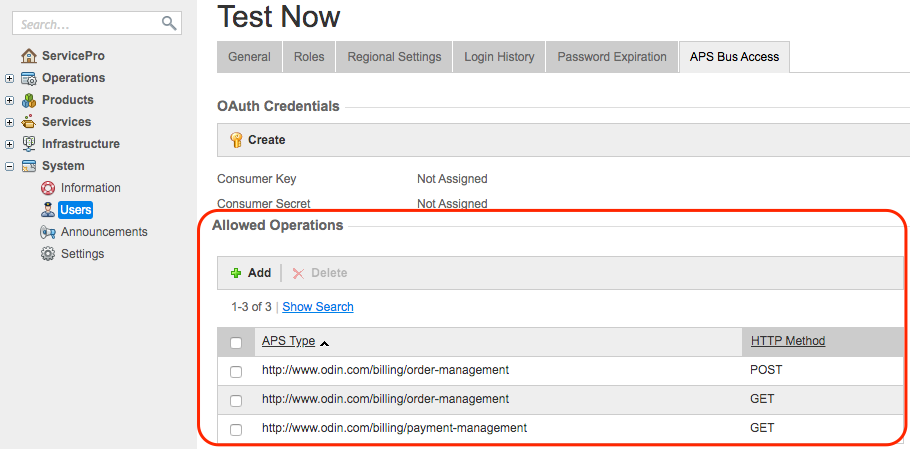Viewport: 910px width, 449px height.
Task: Click into the Search input field
Action: pyautogui.click(x=87, y=24)
